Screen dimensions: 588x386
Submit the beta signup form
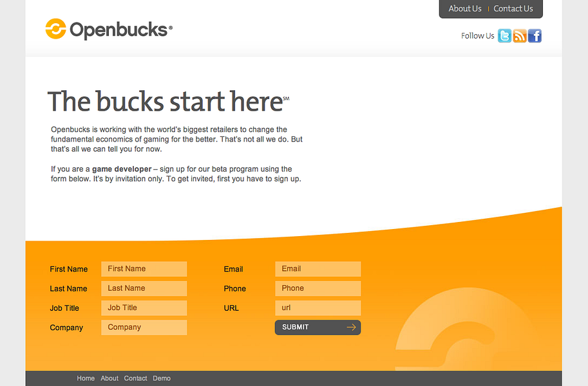318,327
